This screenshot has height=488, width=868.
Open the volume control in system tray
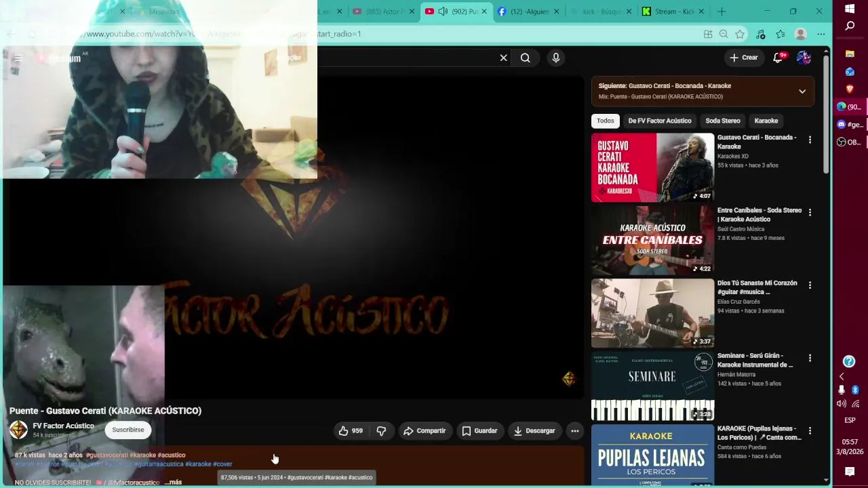(842, 404)
